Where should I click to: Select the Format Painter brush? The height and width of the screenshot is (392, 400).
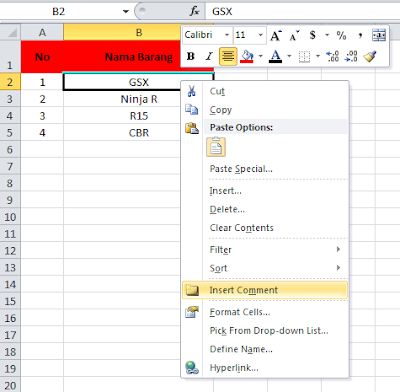coord(370,56)
